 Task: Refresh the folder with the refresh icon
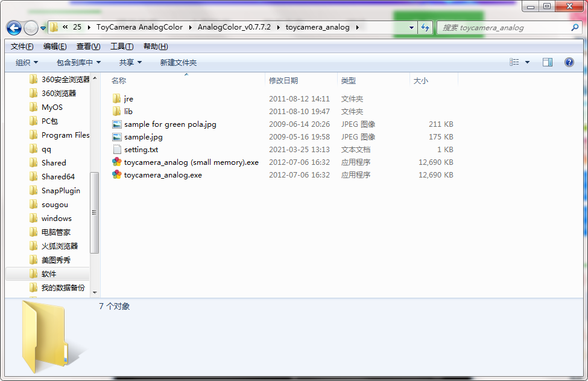[x=425, y=27]
